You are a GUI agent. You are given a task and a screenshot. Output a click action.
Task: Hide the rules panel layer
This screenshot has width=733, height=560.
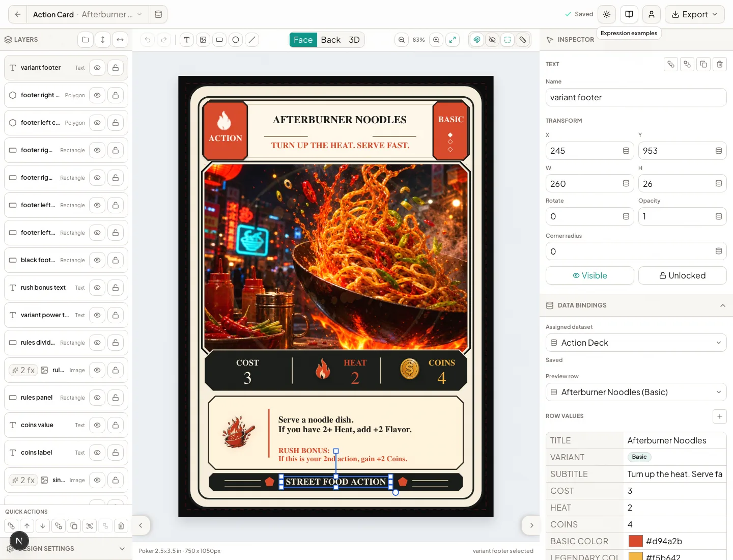[97, 398]
